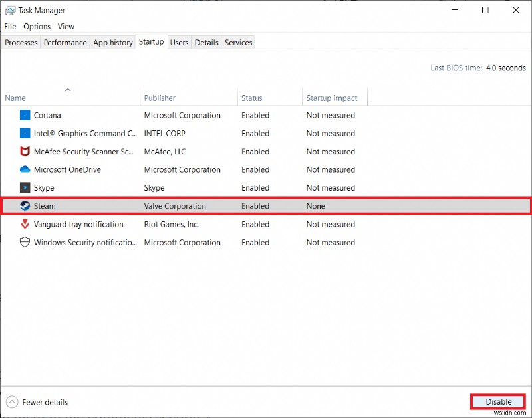
Task: Collapse view with Fewer details arrow
Action: pos(12,402)
